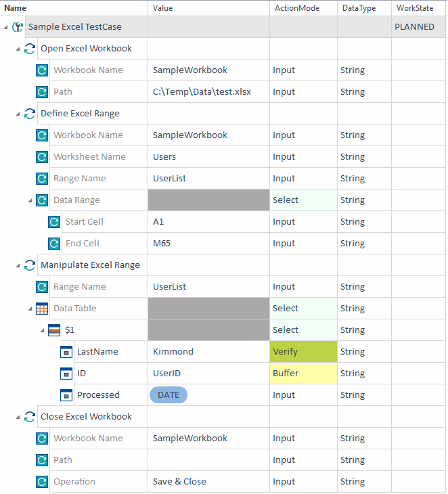Click the ActionMode column header
Image resolution: width=448 pixels, height=494 pixels.
pos(297,7)
